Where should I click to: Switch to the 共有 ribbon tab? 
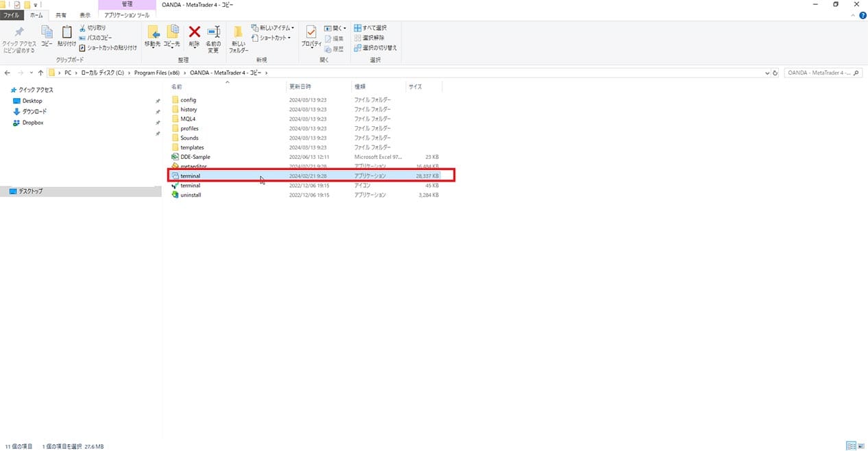click(x=62, y=14)
